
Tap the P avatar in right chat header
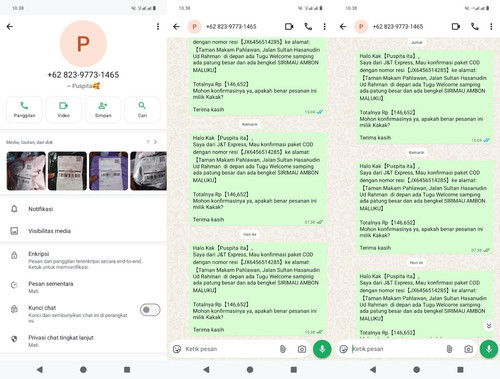[361, 27]
